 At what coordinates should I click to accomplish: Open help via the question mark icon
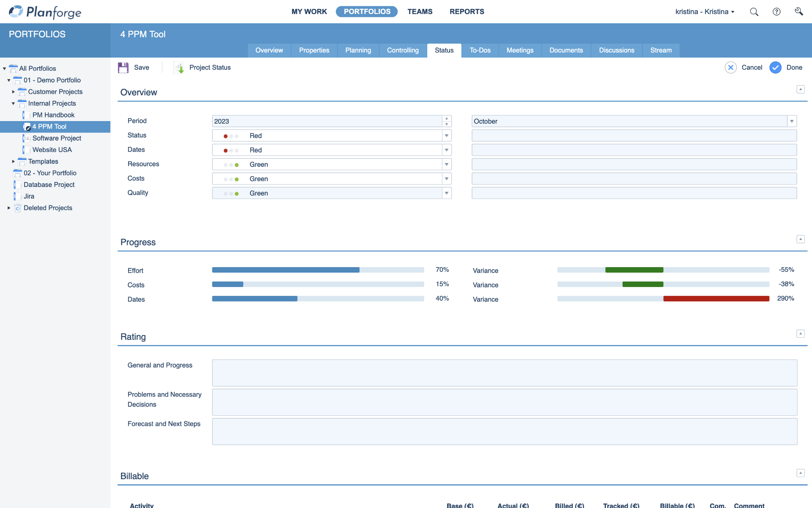click(x=777, y=11)
